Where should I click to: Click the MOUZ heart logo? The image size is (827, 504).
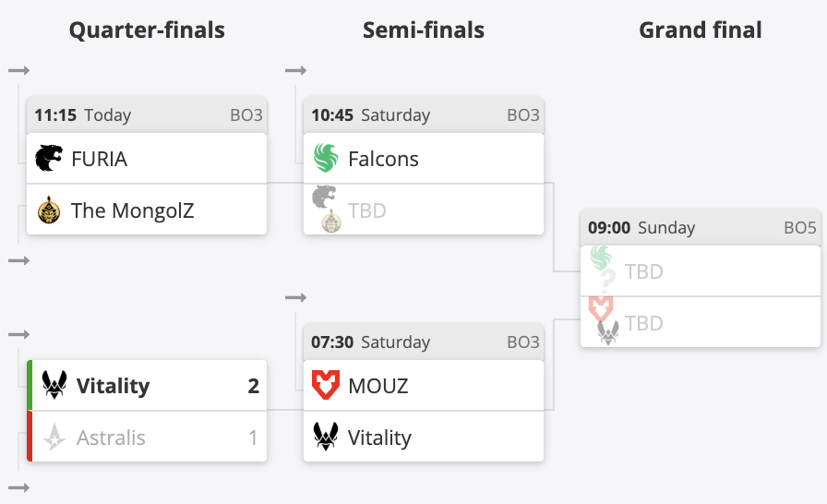tap(326, 386)
